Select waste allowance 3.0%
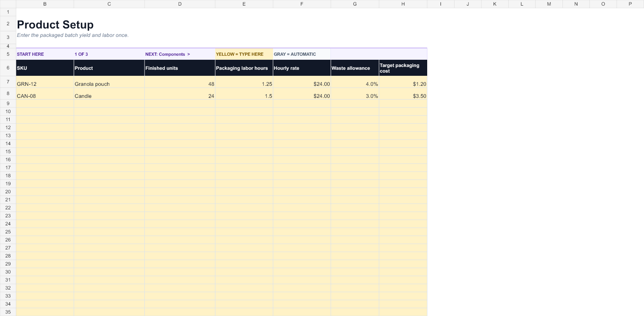 click(355, 94)
